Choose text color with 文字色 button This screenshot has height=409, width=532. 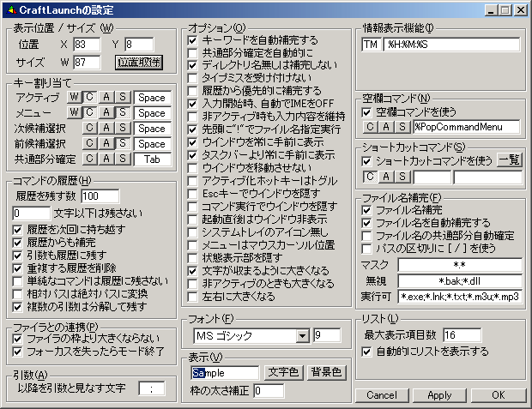[x=283, y=372]
